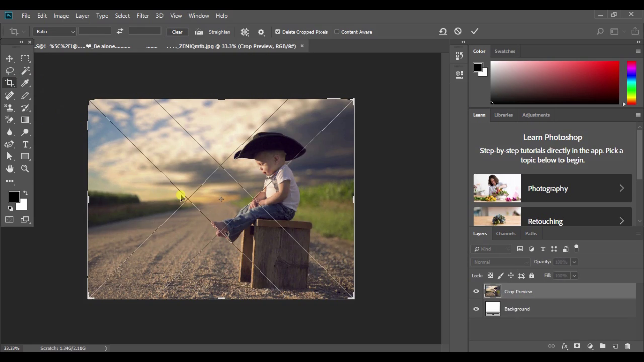Toggle Quick Mask mode
The height and width of the screenshot is (362, 644).
[x=9, y=220]
